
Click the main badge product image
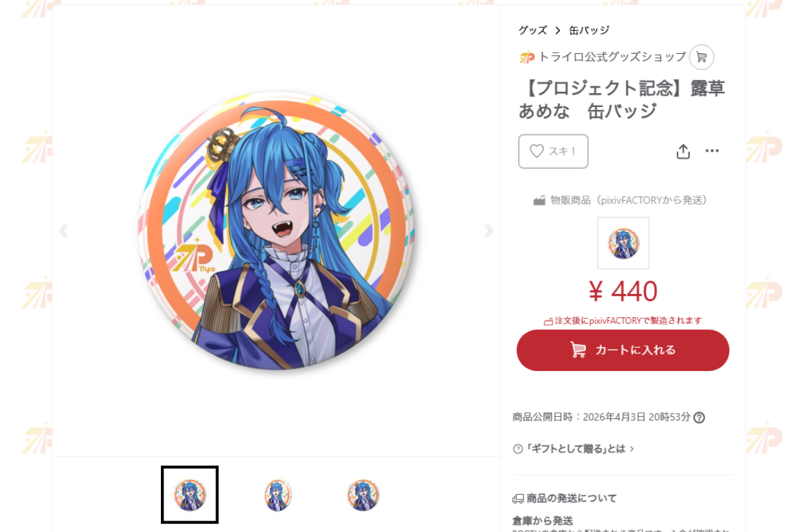pyautogui.click(x=276, y=231)
